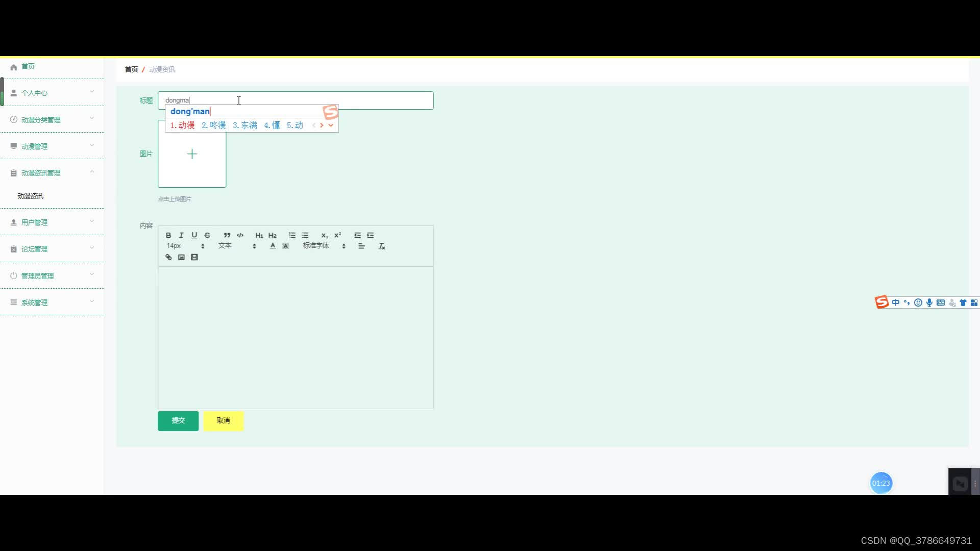
Task: Choose IME candidate 5 动
Action: [x=295, y=126]
